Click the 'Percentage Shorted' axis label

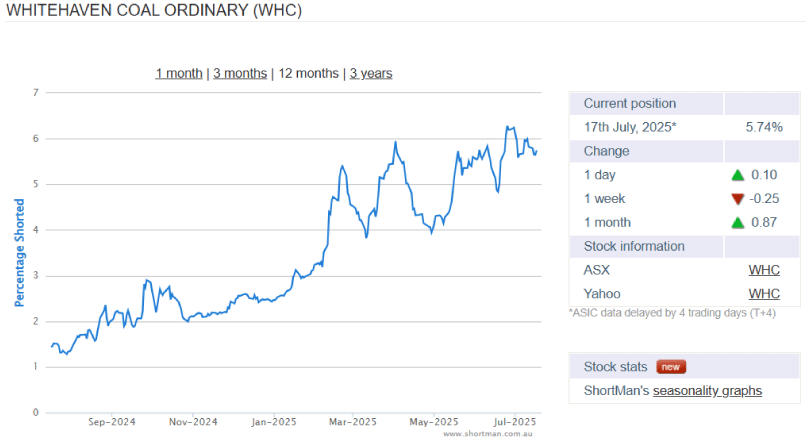pos(19,254)
